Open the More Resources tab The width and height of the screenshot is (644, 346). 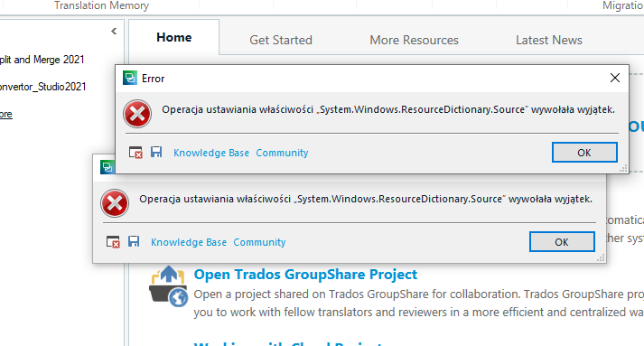coord(414,40)
